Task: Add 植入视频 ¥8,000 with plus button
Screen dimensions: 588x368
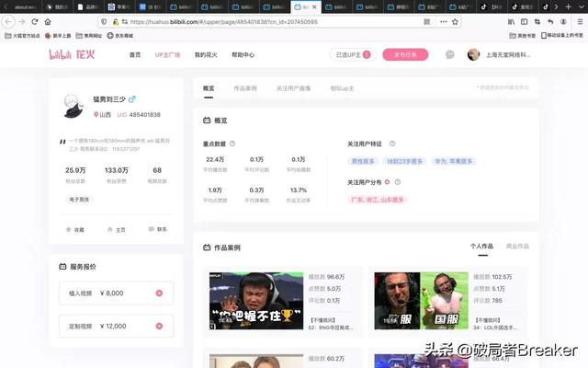Action: pyautogui.click(x=159, y=293)
